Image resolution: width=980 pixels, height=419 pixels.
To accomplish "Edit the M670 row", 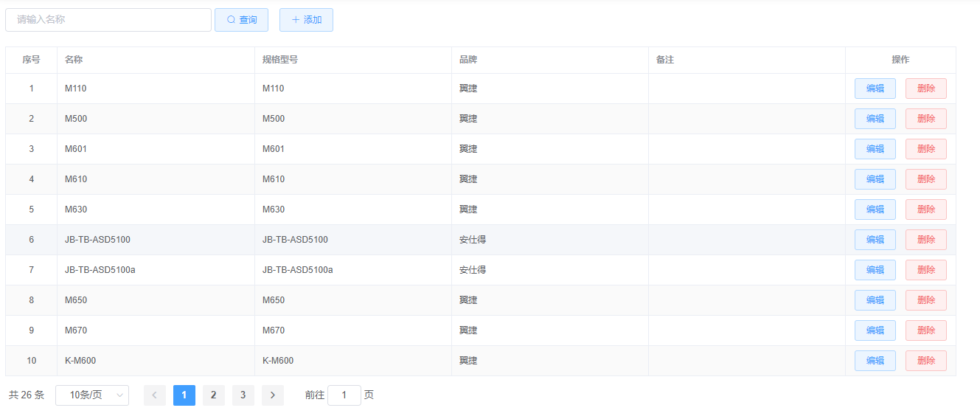I will (x=875, y=330).
